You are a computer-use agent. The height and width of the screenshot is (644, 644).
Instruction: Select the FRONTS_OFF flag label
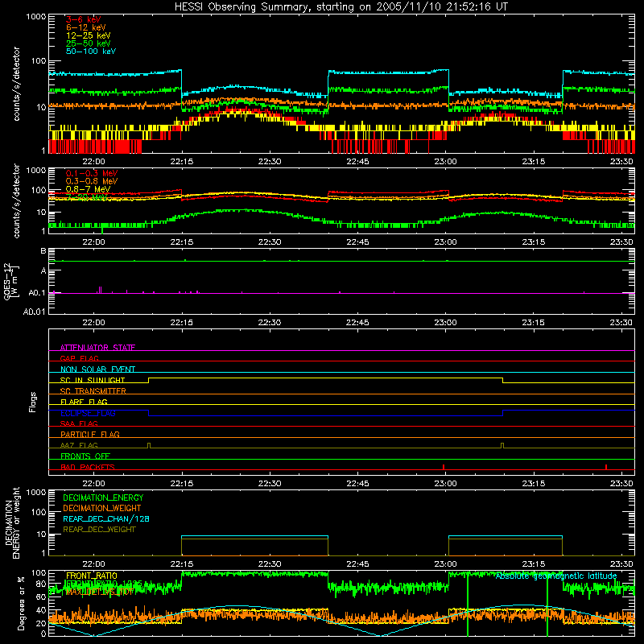tap(85, 456)
